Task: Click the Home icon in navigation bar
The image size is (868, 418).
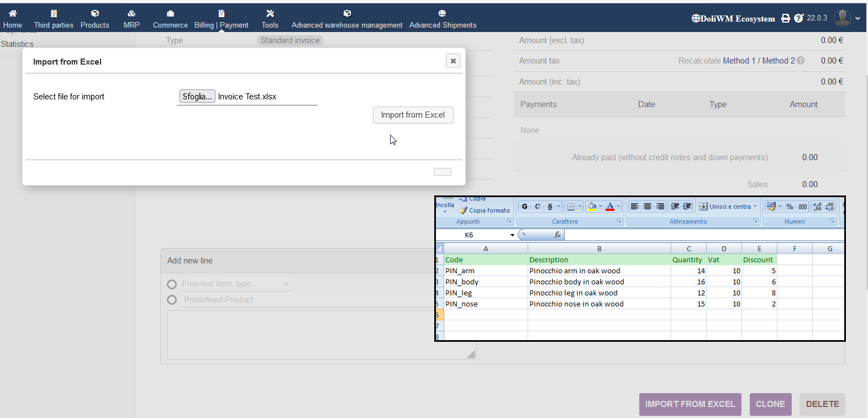Action: [13, 13]
